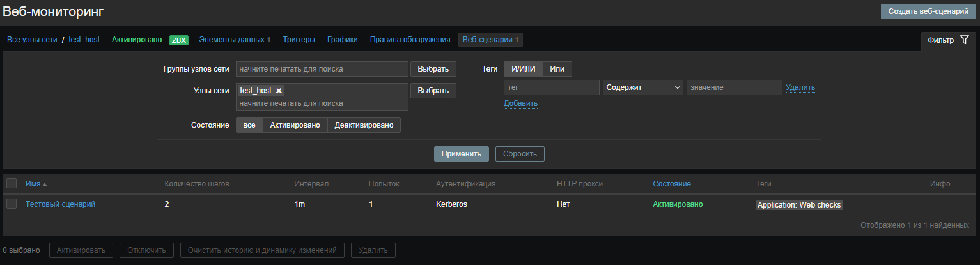Image resolution: width=980 pixels, height=265 pixels.
Task: Click the host groups search field
Action: click(322, 69)
